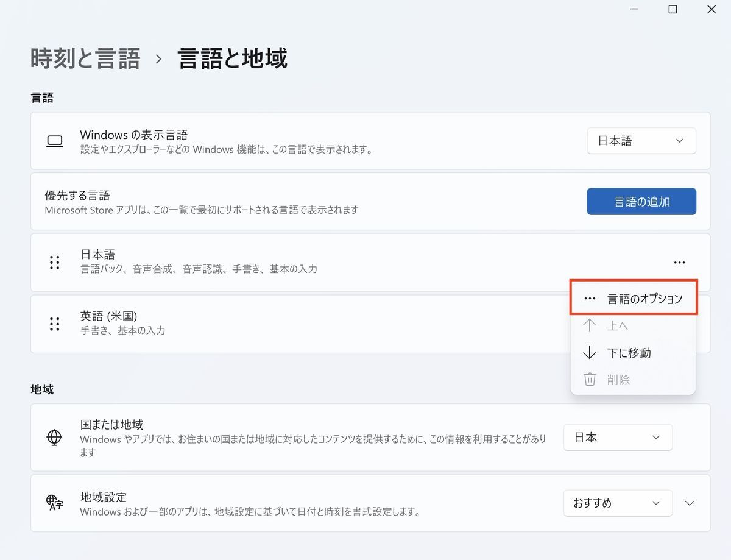Click the 言語の追加 button
The width and height of the screenshot is (731, 560).
coord(641,201)
